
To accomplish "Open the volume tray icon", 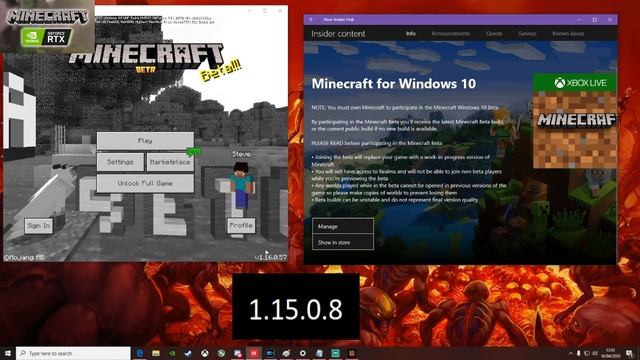I will (x=595, y=353).
